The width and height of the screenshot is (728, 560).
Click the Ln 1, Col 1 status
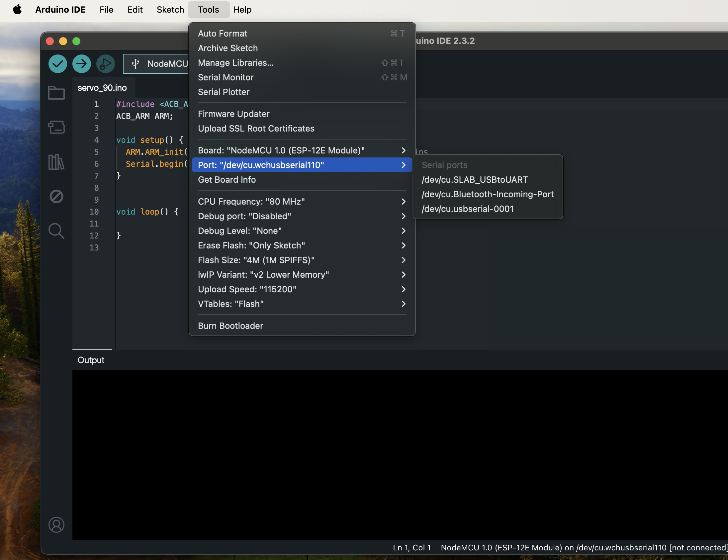pos(412,548)
